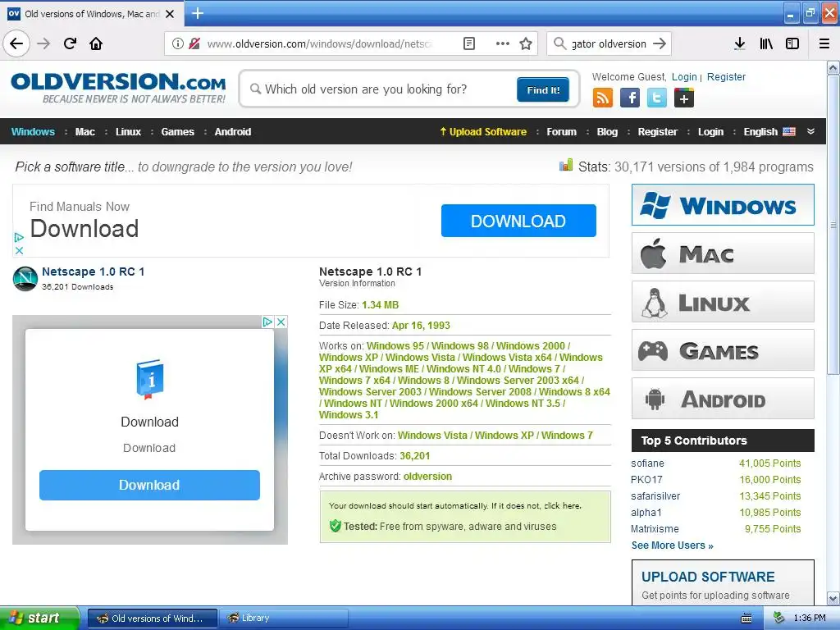Open the OldVersion RSS feed icon
The height and width of the screenshot is (630, 840).
(x=603, y=98)
